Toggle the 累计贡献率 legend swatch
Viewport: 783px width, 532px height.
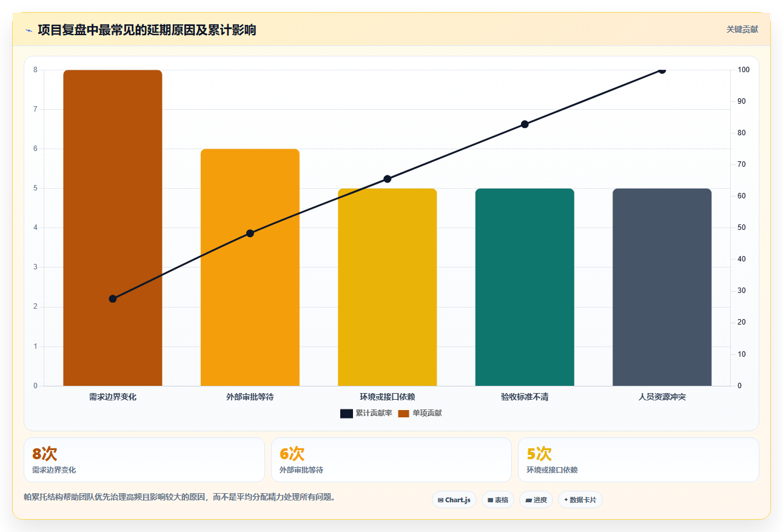346,413
